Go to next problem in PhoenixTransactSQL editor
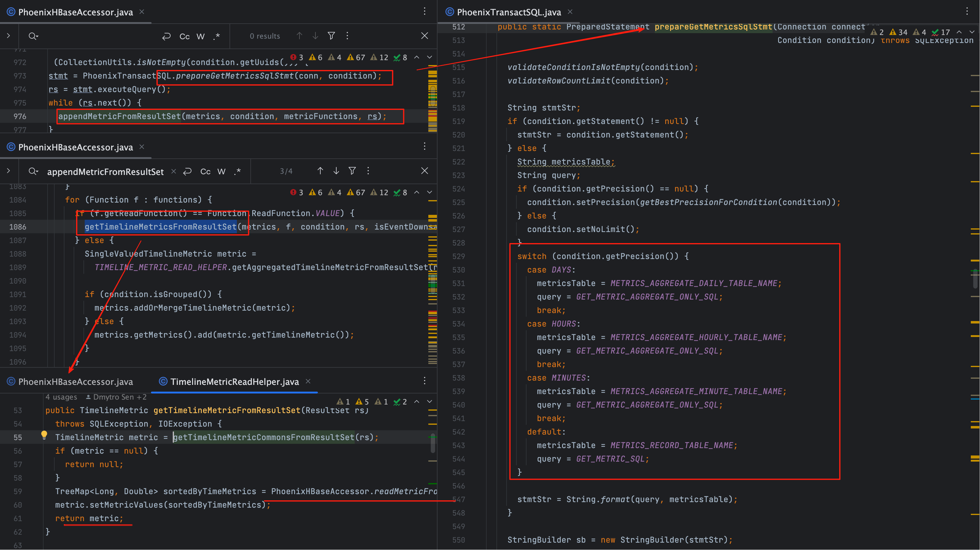The width and height of the screenshot is (980, 550). click(972, 32)
